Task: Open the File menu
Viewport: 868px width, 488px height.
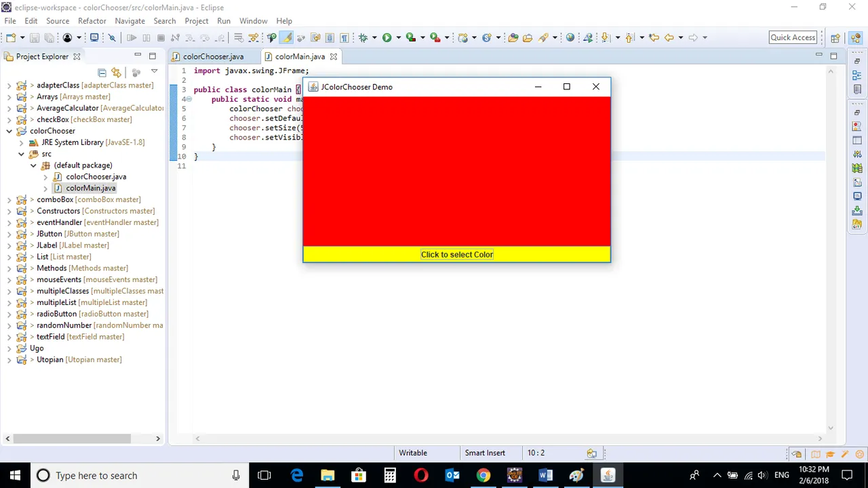Action: coord(10,21)
